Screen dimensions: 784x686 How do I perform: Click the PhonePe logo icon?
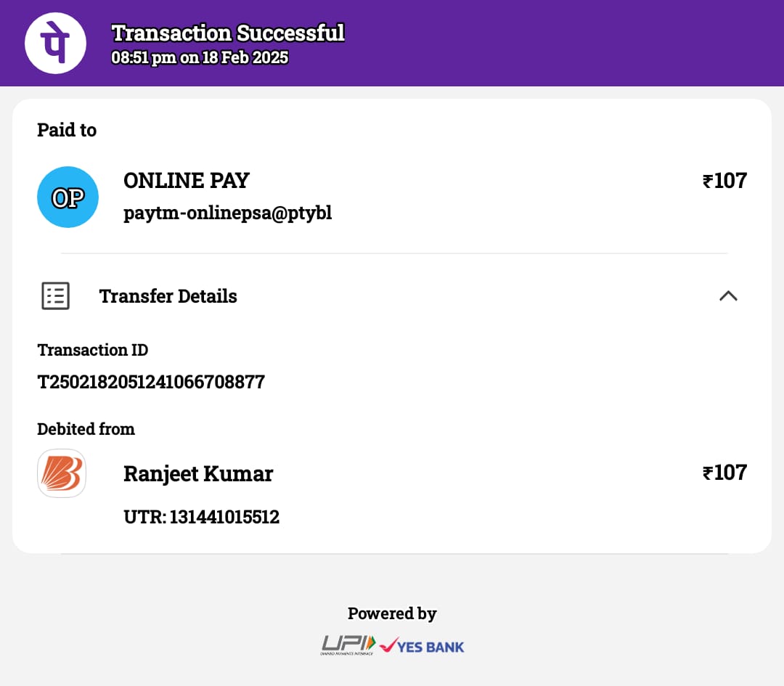(55, 44)
